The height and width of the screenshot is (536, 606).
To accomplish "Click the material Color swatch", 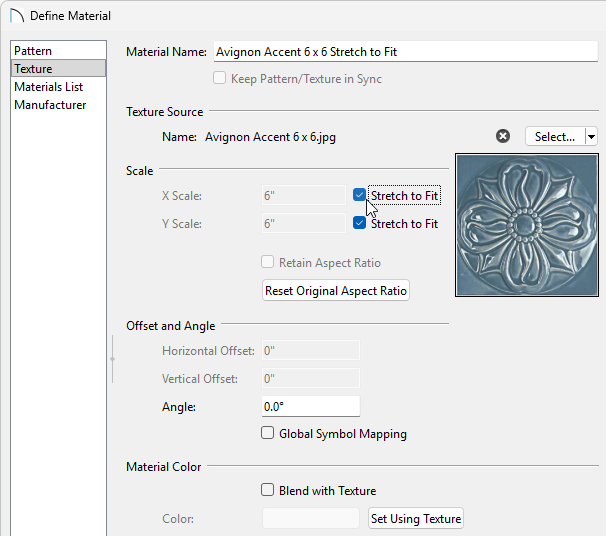I will click(x=311, y=518).
